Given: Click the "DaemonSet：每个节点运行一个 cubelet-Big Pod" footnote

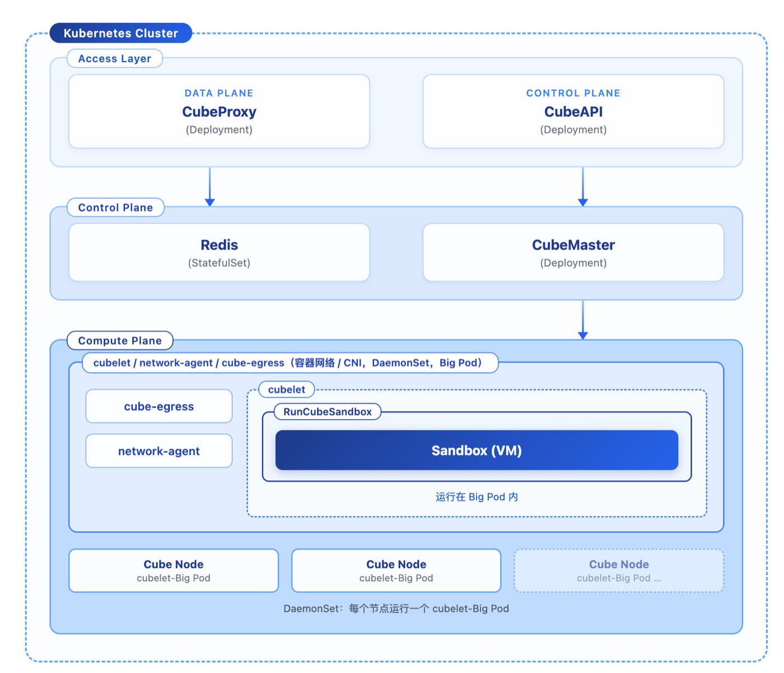Looking at the screenshot, I should click(x=396, y=609).
